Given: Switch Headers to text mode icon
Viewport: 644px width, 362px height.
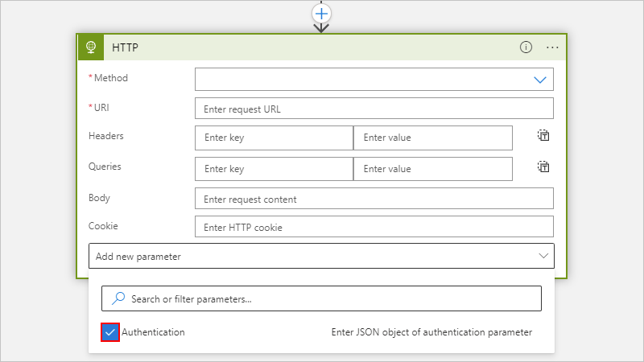Looking at the screenshot, I should click(543, 136).
